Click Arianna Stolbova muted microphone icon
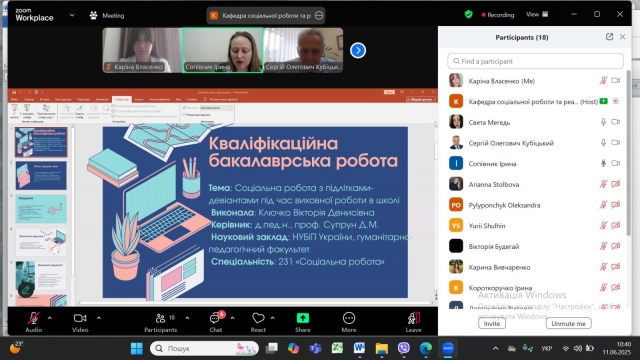Viewport: 640px width, 360px height. click(x=603, y=184)
